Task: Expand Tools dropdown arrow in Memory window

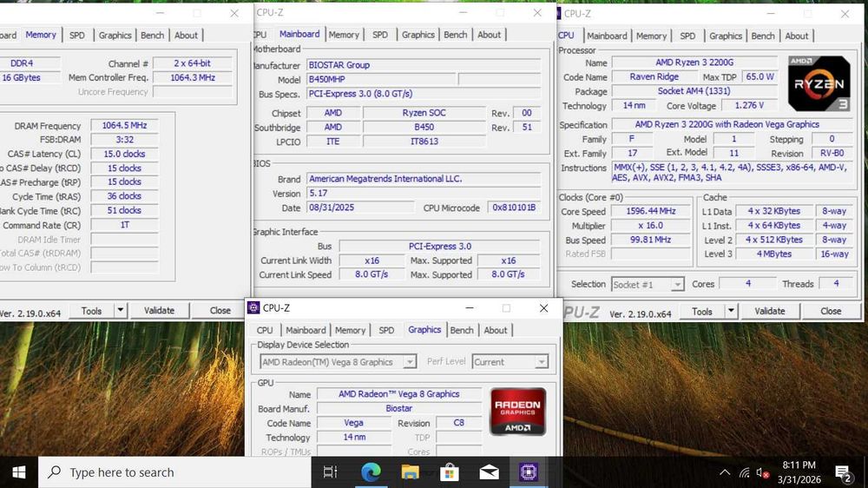Action: point(120,311)
